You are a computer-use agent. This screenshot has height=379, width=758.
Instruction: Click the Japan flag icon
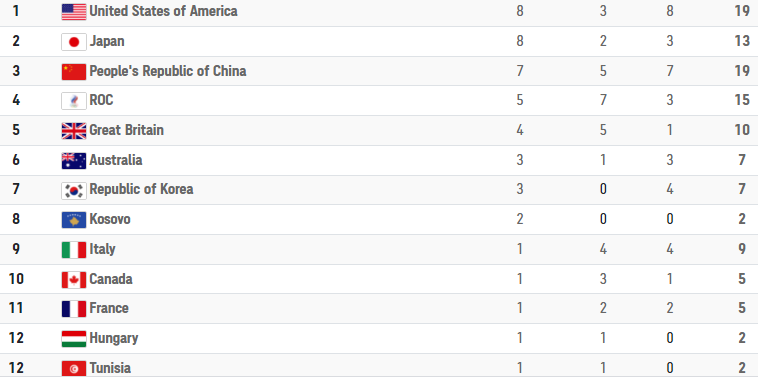(x=73, y=42)
